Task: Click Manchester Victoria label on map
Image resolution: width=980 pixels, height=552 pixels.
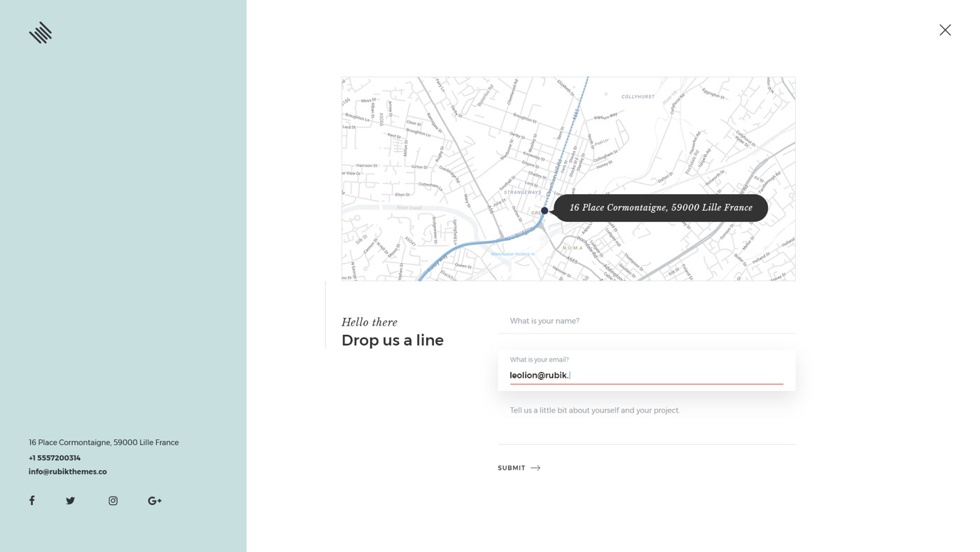Action: pos(512,254)
